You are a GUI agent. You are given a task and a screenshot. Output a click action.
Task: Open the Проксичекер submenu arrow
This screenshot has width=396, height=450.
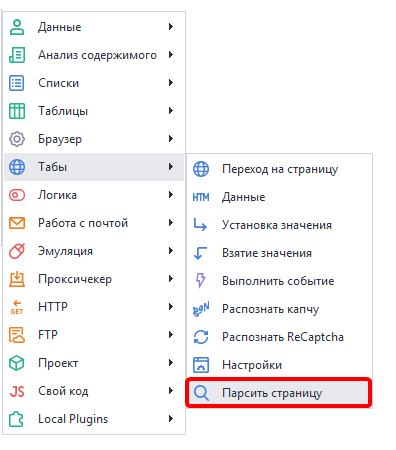point(171,279)
